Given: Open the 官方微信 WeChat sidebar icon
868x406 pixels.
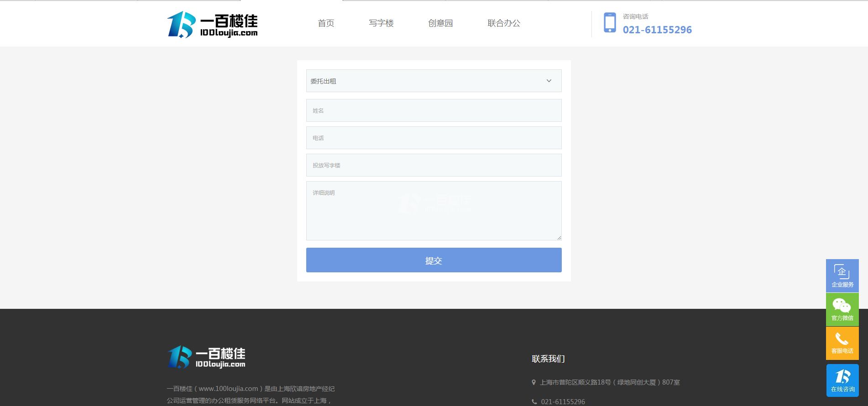Looking at the screenshot, I should (x=842, y=309).
